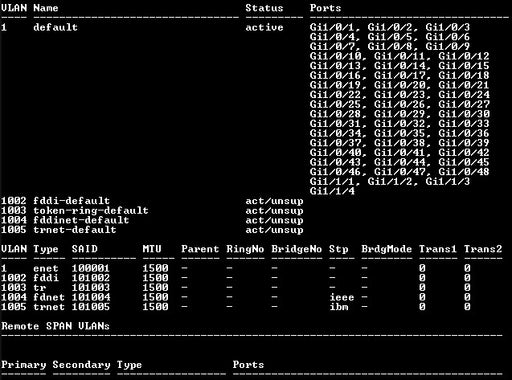Screen dimensions: 512x380
Task: Select the token-ring-default VLAN row
Action: coord(152,211)
